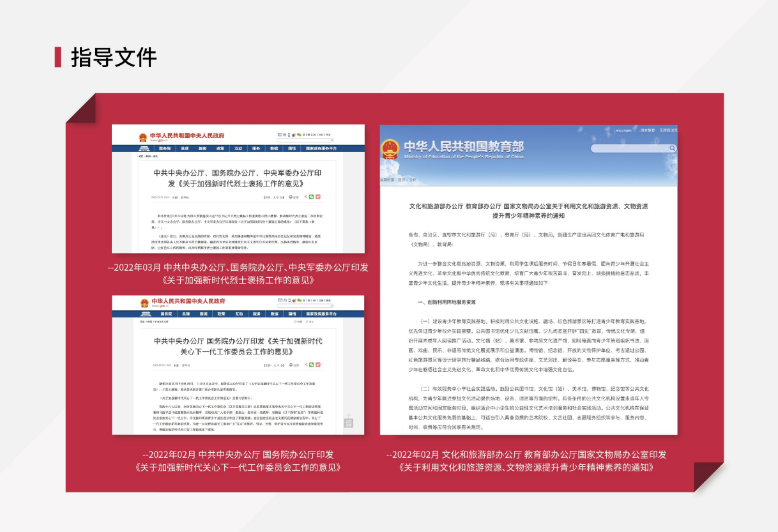The height and width of the screenshot is (532, 778).
Task: Click national emblem in 关心下一代 screenshot header
Action: click(143, 302)
